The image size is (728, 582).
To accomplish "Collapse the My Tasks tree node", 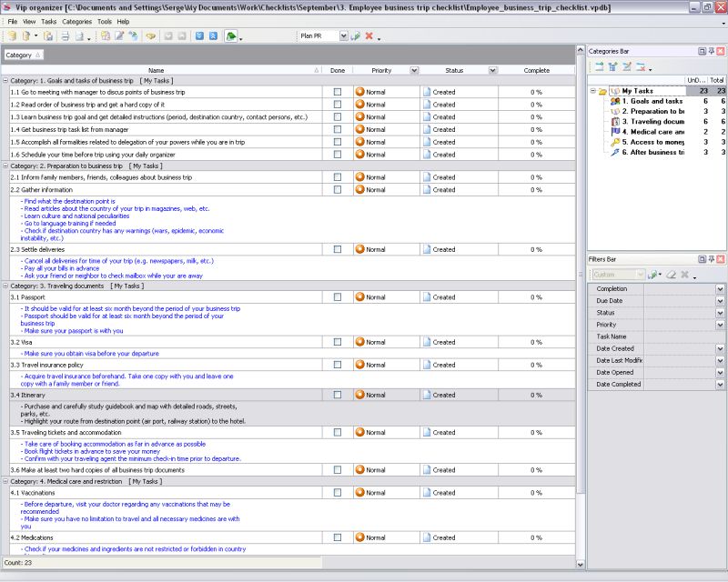I will (x=592, y=91).
